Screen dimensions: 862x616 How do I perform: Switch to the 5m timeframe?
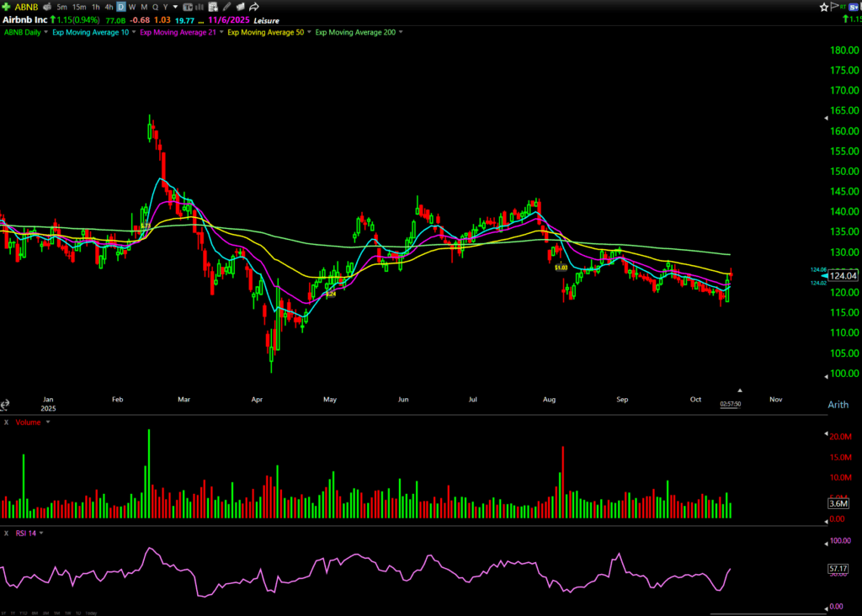click(x=61, y=7)
